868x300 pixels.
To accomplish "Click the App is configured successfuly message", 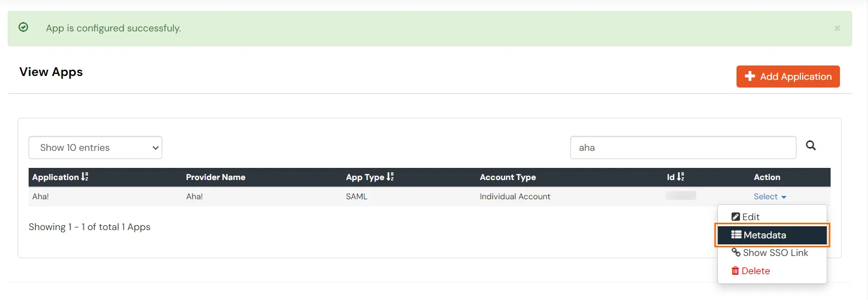I will coord(113,28).
